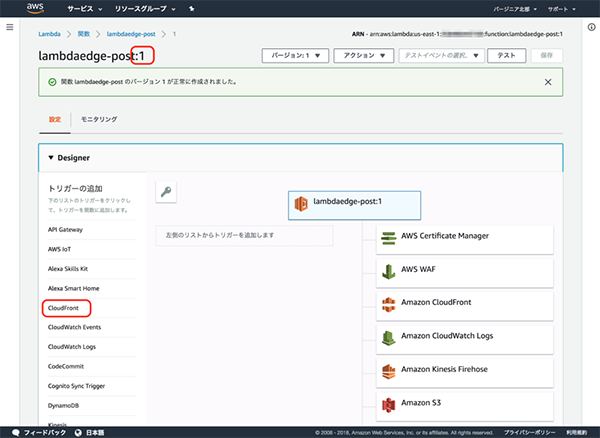This screenshot has width=600, height=438.
Task: Click the empty trigger placeholder box
Action: pos(245,235)
